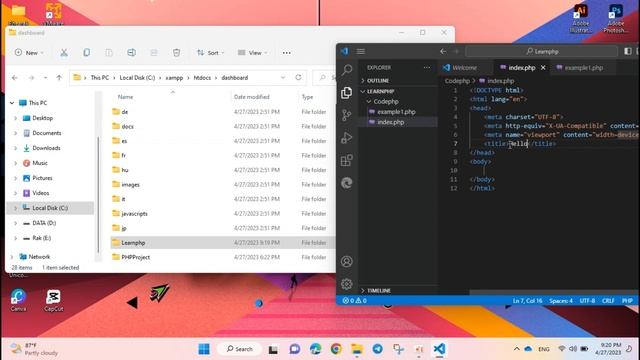
Task: Expand the Local Disk (C:) tree node
Action: click(x=16, y=208)
